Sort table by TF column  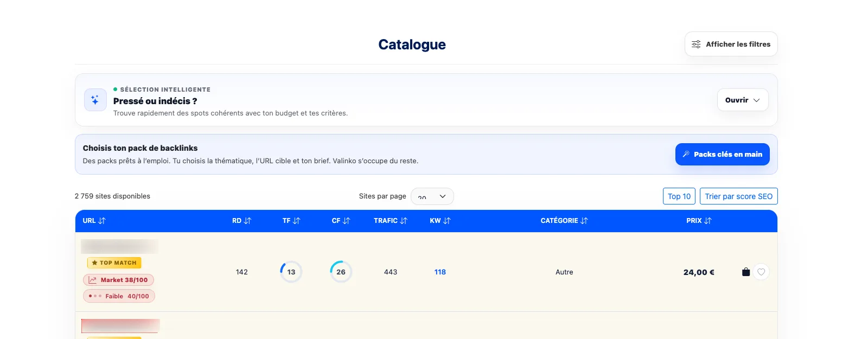click(x=291, y=221)
